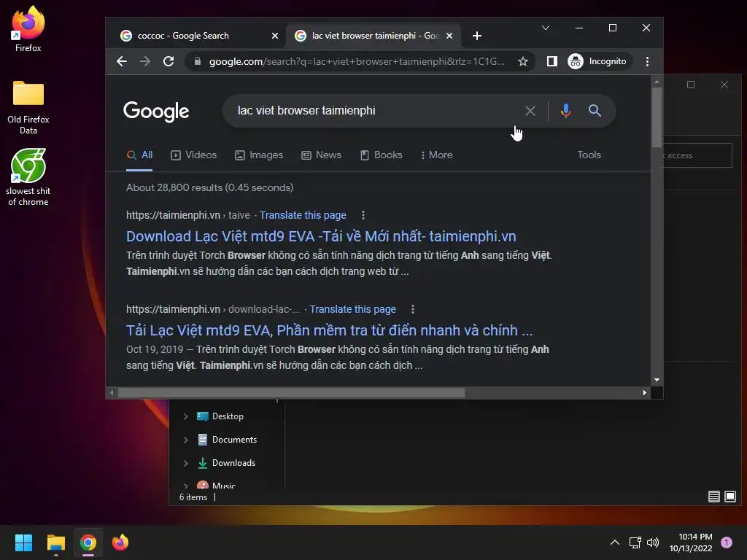Viewport: 747px width, 560px height.
Task: Select slowest shit of chrome shortcut
Action: click(28, 177)
